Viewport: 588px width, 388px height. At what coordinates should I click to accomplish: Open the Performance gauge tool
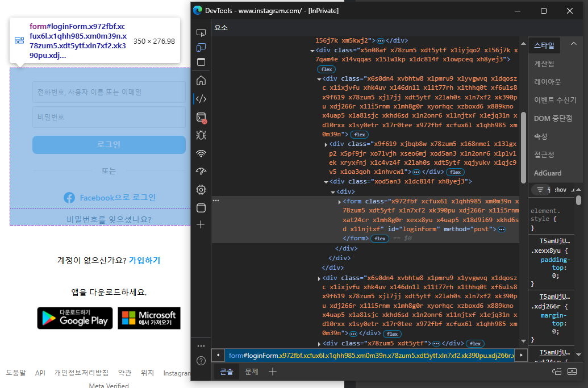[x=201, y=172]
